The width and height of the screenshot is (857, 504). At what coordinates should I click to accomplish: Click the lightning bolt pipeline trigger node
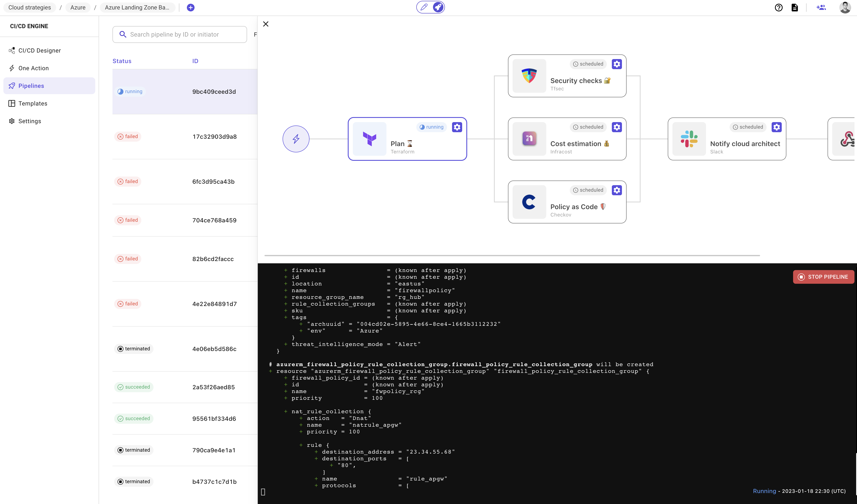pyautogui.click(x=296, y=139)
